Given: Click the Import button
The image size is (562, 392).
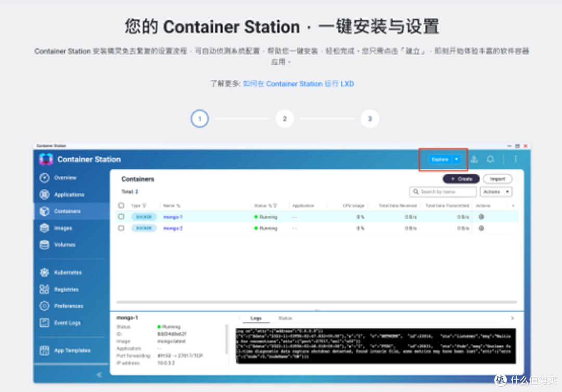Looking at the screenshot, I should pyautogui.click(x=497, y=179).
